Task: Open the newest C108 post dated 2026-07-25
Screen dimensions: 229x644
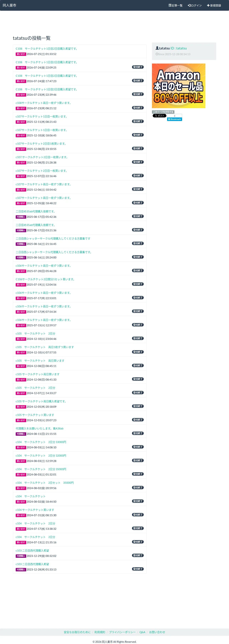Action: [x=47, y=49]
